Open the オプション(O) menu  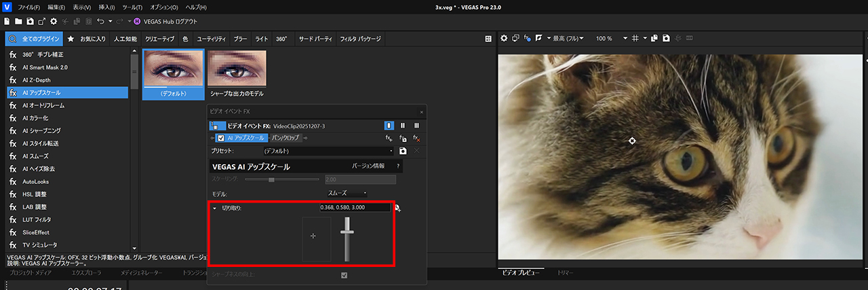coord(164,7)
